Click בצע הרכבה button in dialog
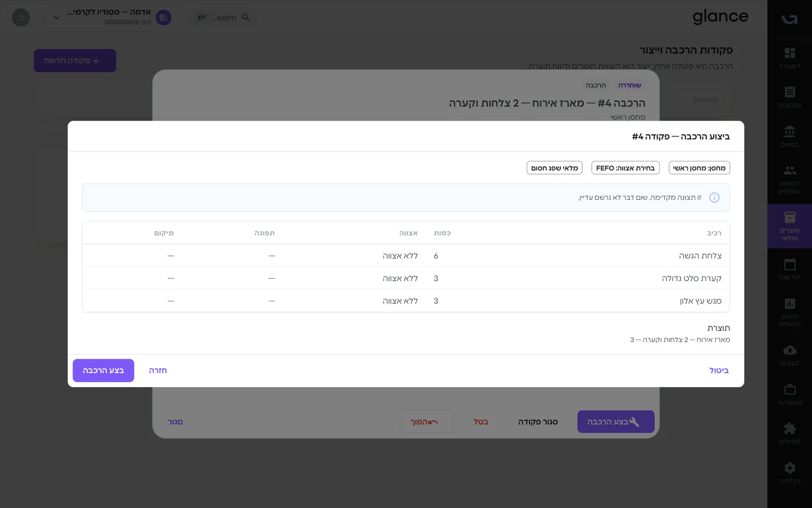Image resolution: width=812 pixels, height=508 pixels. tap(104, 370)
